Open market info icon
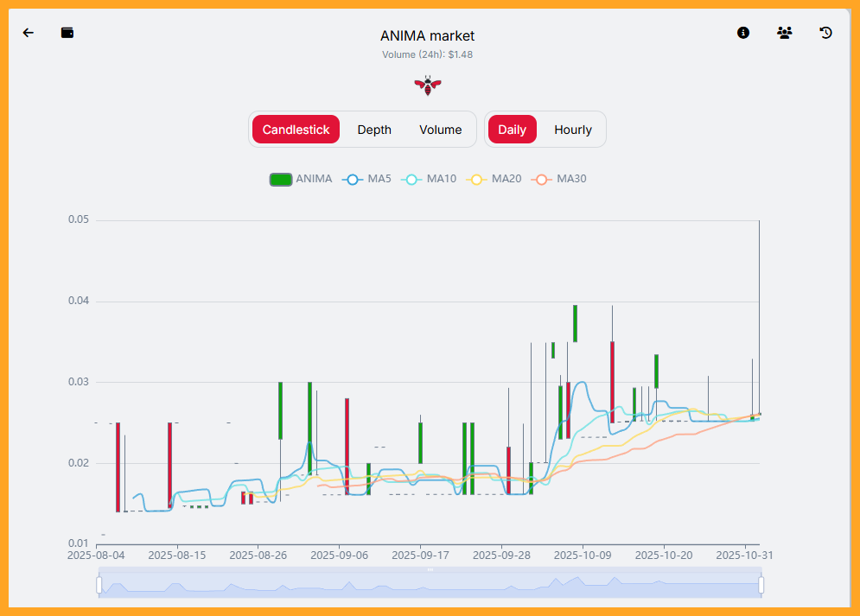This screenshot has height=616, width=860. [743, 33]
